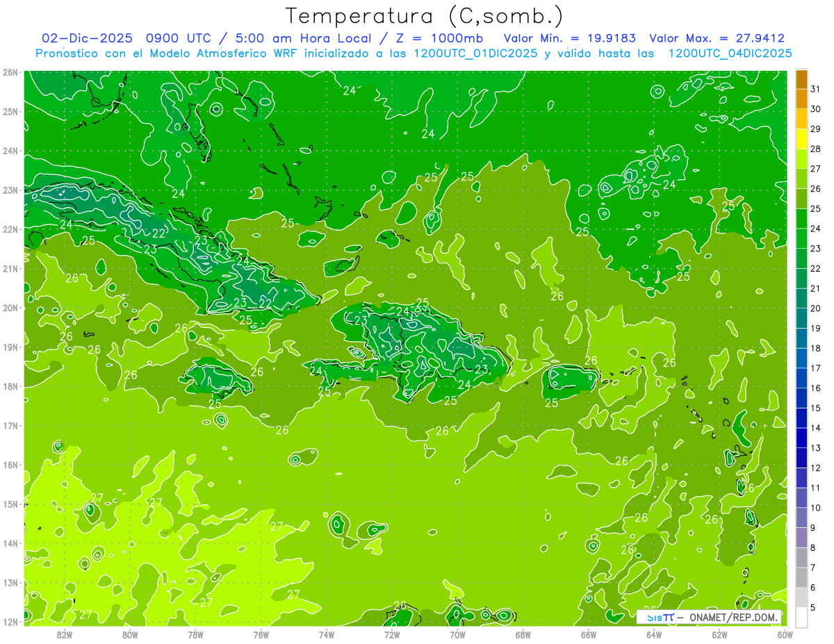This screenshot has height=644, width=834.
Task: Click the '64W' longitude axis label
Action: [653, 634]
